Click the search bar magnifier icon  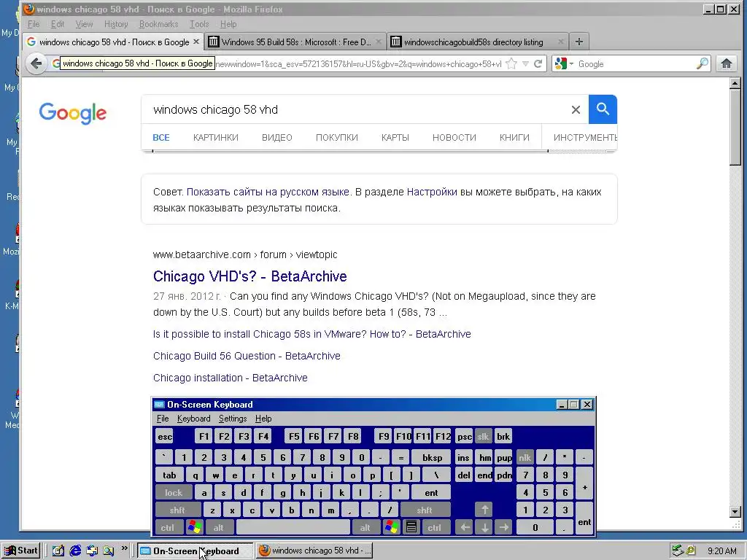click(703, 64)
